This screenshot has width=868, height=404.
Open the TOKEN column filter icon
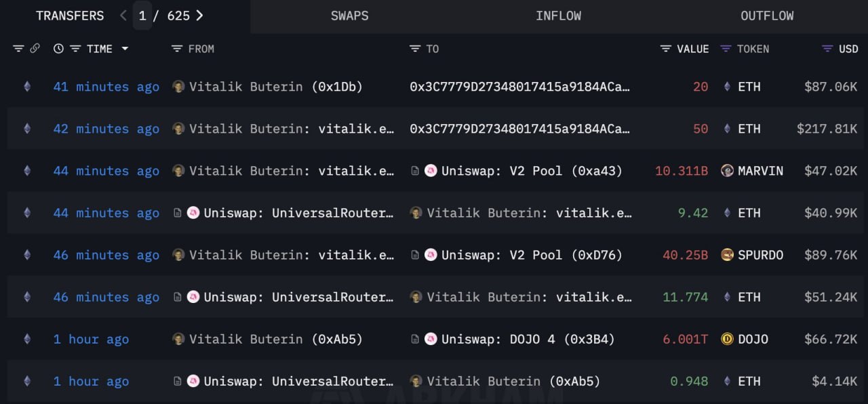coord(726,49)
